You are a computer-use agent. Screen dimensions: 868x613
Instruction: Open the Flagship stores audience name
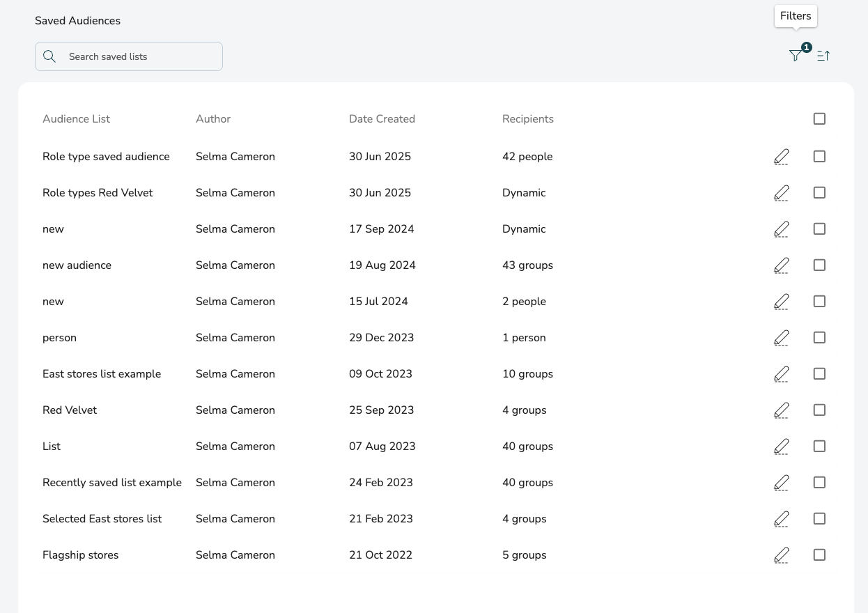click(80, 555)
